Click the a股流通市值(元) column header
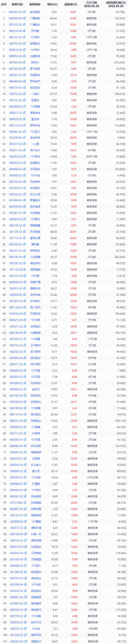This screenshot has height=644, width=128. click(115, 3)
